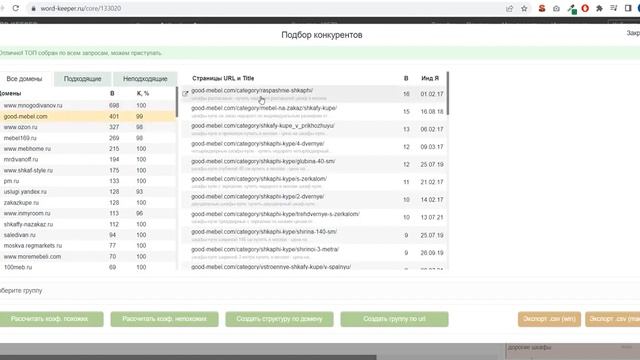Open URL shkaphi-kype/glubina-40-sm/
This screenshot has height=360, width=640.
point(263,161)
